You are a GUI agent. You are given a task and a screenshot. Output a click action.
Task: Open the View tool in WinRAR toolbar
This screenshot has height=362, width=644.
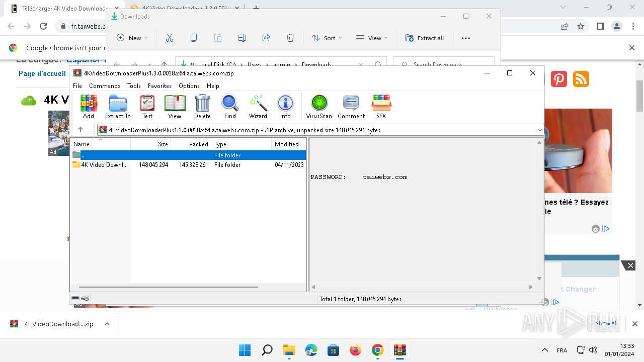[175, 107]
